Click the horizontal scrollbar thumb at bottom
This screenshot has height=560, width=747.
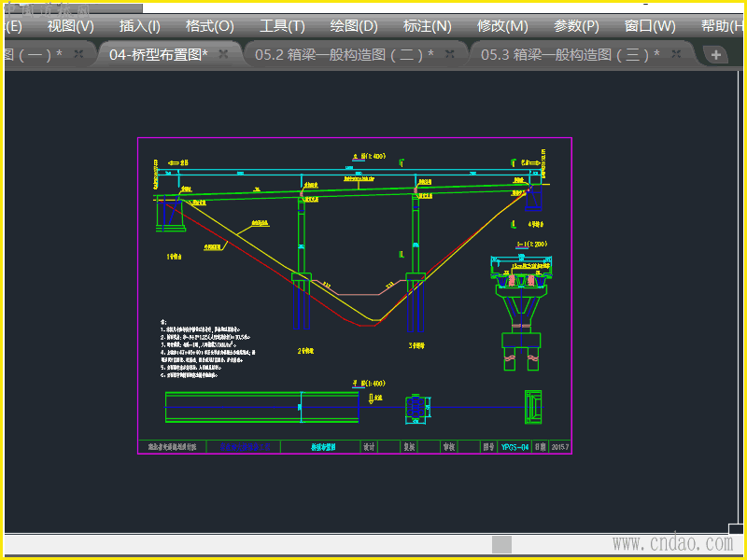point(503,544)
